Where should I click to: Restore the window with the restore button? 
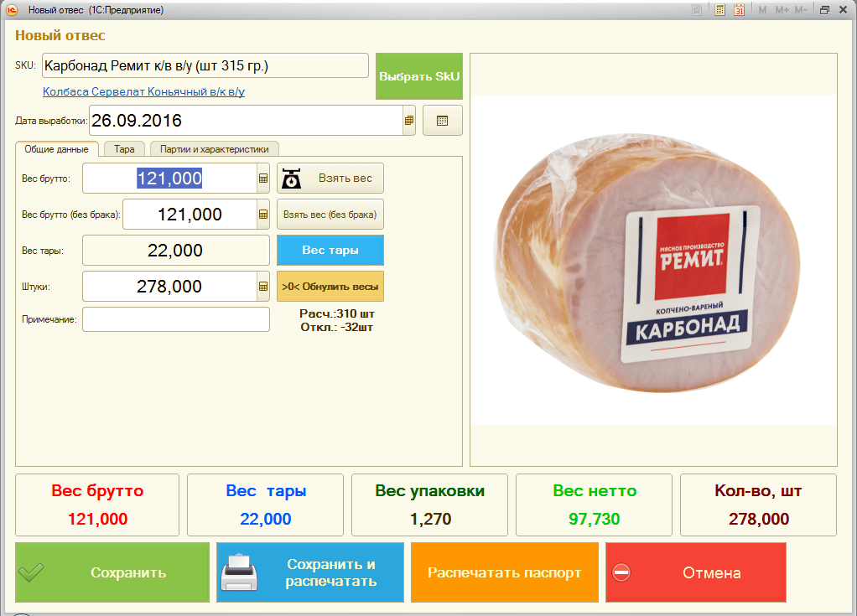(x=825, y=10)
